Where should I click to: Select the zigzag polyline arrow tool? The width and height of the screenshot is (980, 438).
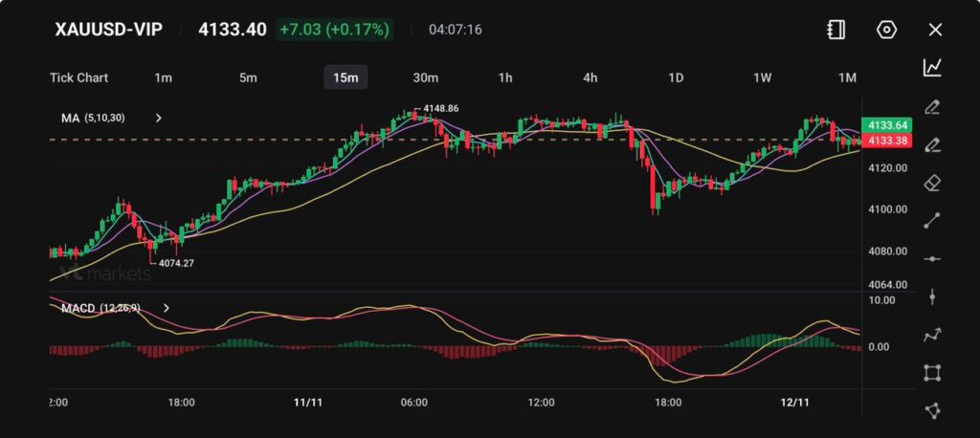pos(932,335)
